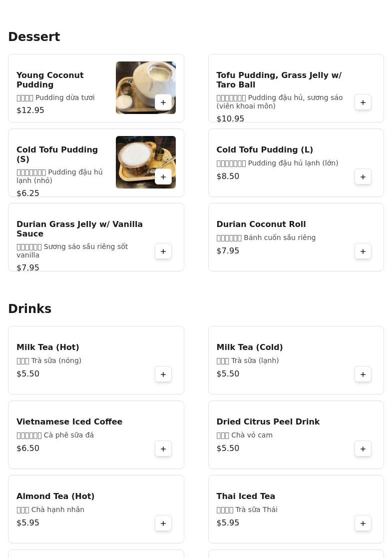The width and height of the screenshot is (392, 558).
Task: Add Thai Iced Tea to order
Action: coord(363,523)
